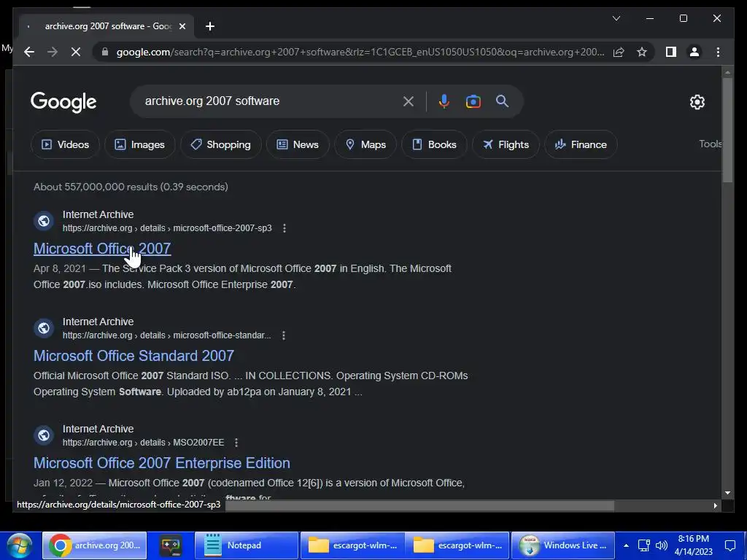Click the scrollbar down arrow

(x=727, y=494)
